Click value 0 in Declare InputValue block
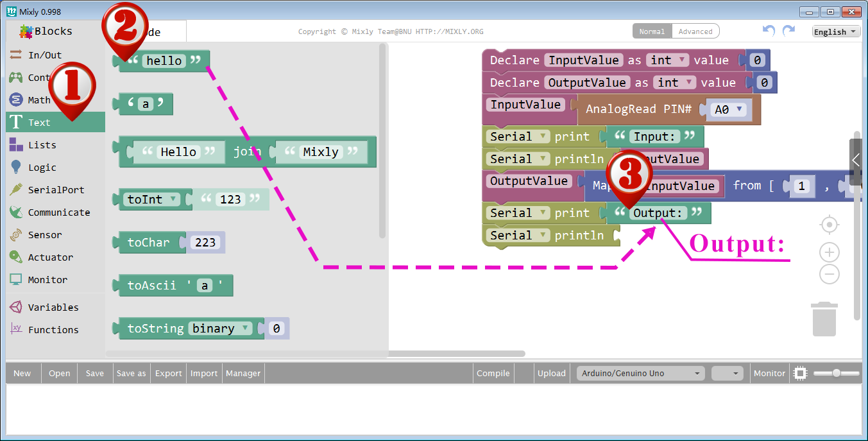 tap(757, 60)
